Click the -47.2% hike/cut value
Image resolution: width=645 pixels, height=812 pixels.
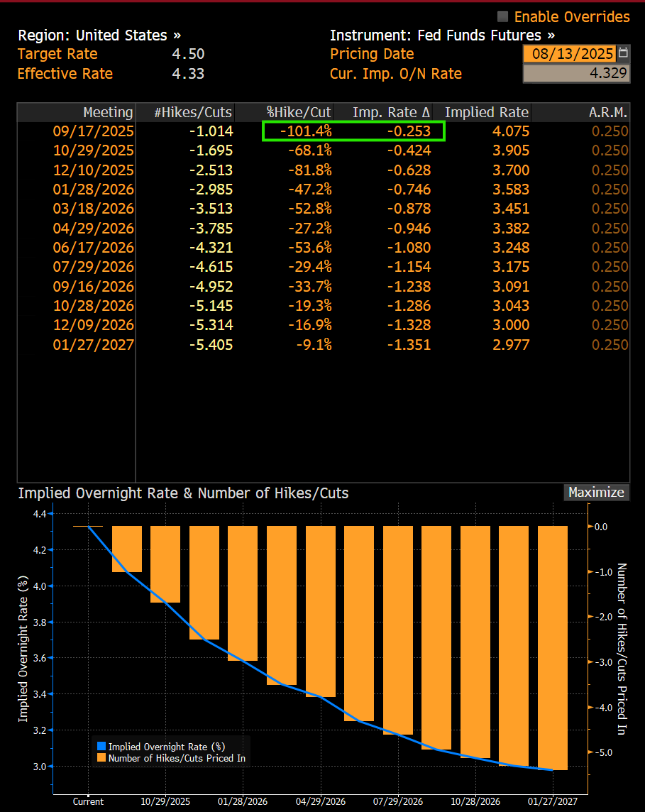point(310,189)
